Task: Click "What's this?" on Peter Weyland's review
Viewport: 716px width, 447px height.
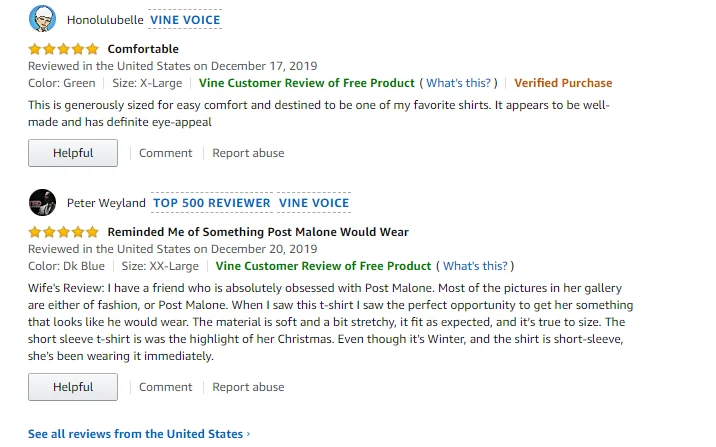Action: click(x=475, y=266)
